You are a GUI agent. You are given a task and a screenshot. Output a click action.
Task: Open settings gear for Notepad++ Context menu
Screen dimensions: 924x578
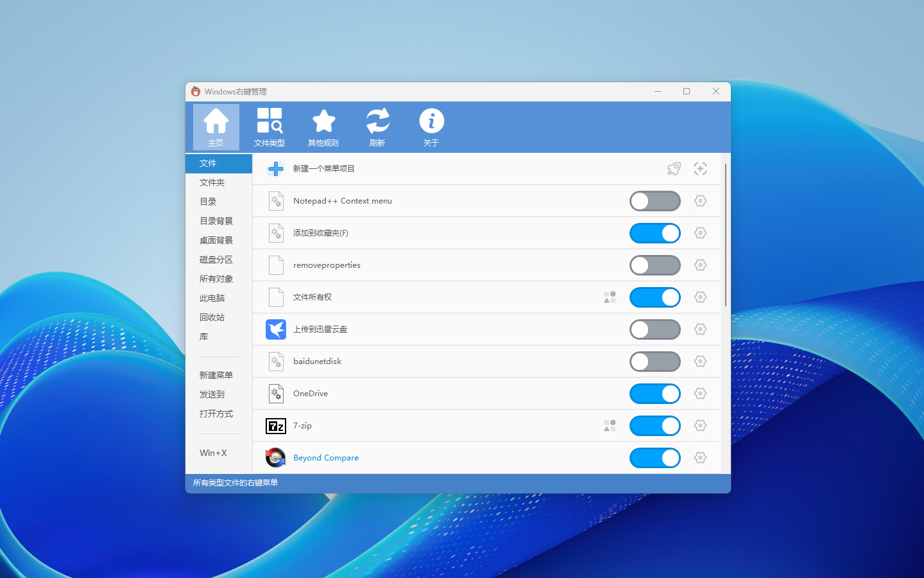point(700,201)
